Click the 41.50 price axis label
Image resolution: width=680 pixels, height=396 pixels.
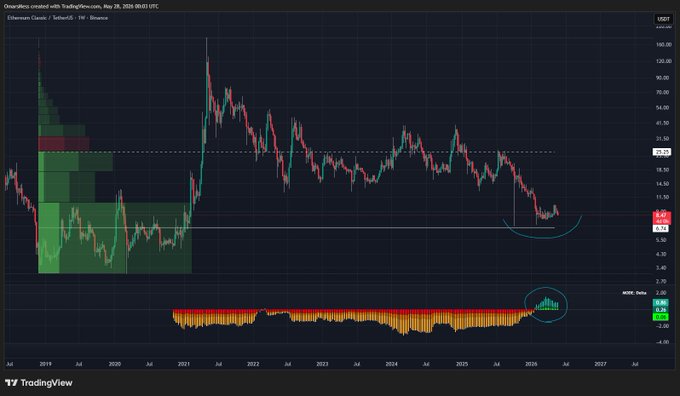pyautogui.click(x=663, y=123)
